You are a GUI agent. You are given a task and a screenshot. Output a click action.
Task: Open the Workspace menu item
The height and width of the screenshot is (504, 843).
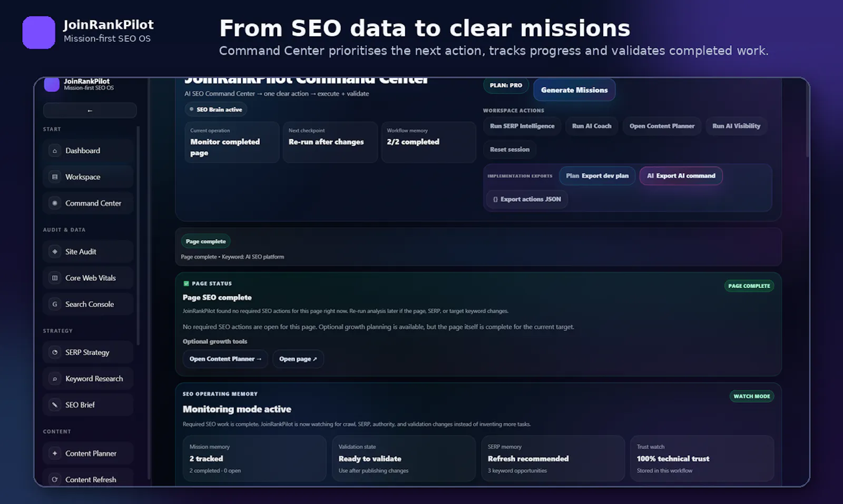[x=88, y=177]
